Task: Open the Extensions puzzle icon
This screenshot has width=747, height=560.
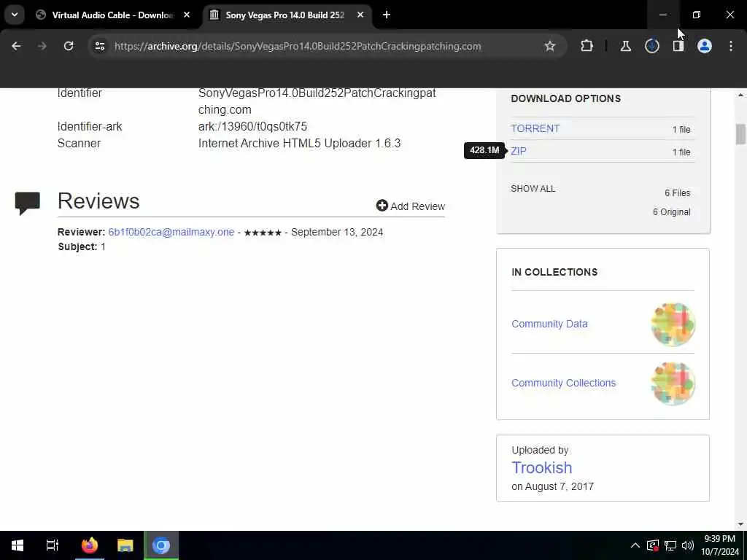Action: [x=587, y=46]
